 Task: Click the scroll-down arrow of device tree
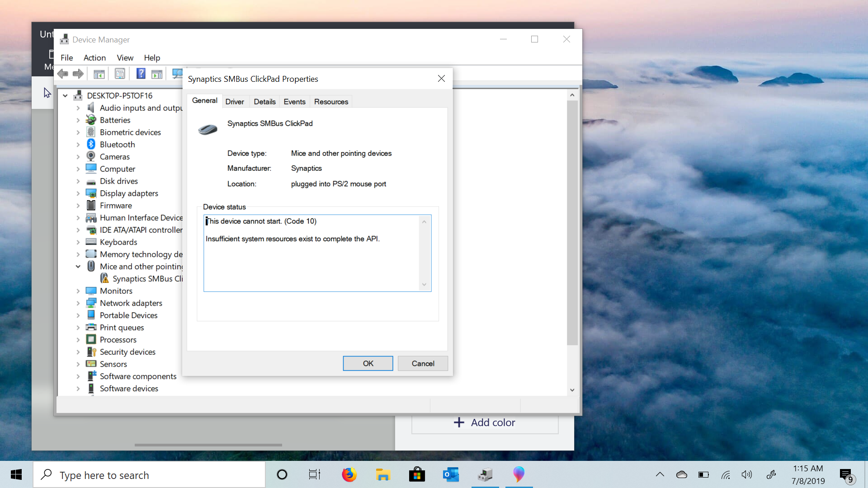tap(572, 390)
